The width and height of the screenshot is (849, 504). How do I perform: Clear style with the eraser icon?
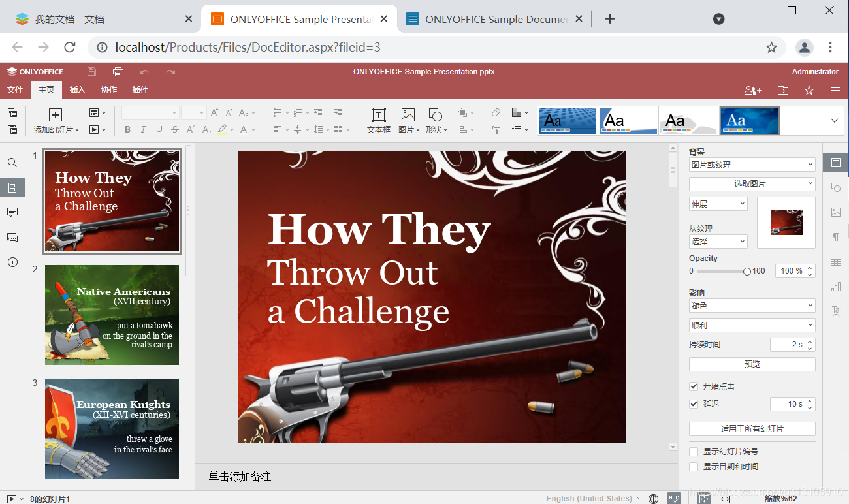[x=496, y=113]
